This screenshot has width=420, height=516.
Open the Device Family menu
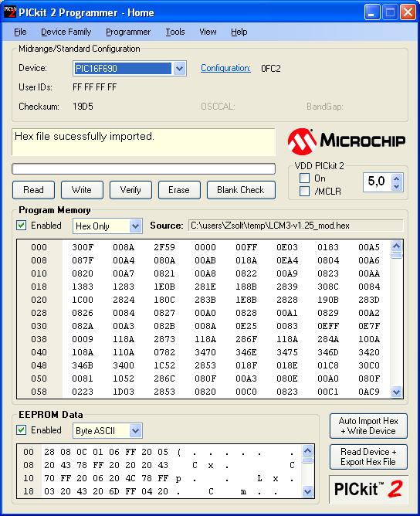66,32
